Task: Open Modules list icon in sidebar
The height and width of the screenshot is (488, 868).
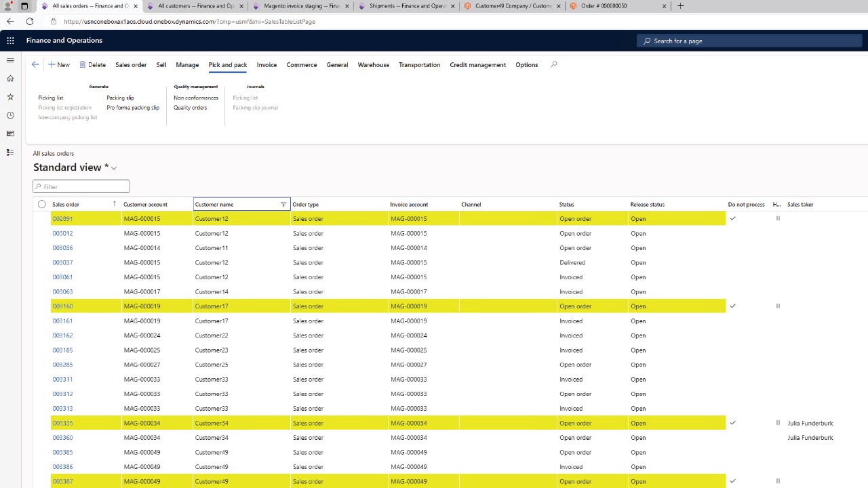Action: [10, 152]
